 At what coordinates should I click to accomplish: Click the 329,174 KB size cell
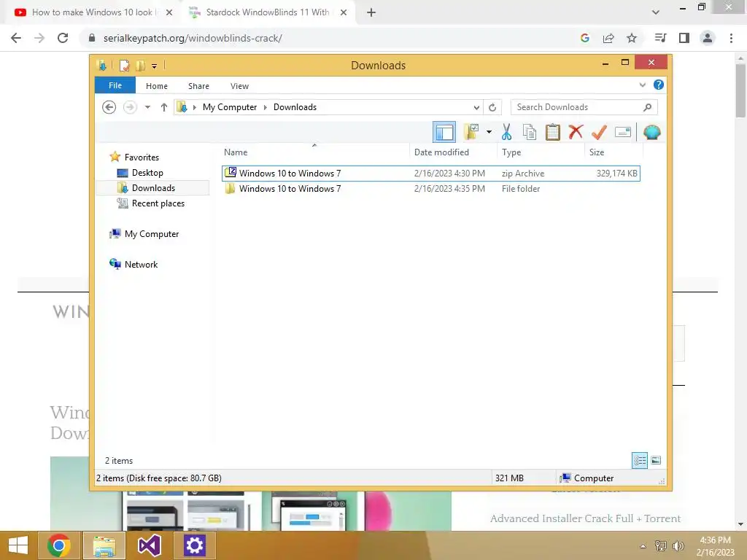click(616, 174)
